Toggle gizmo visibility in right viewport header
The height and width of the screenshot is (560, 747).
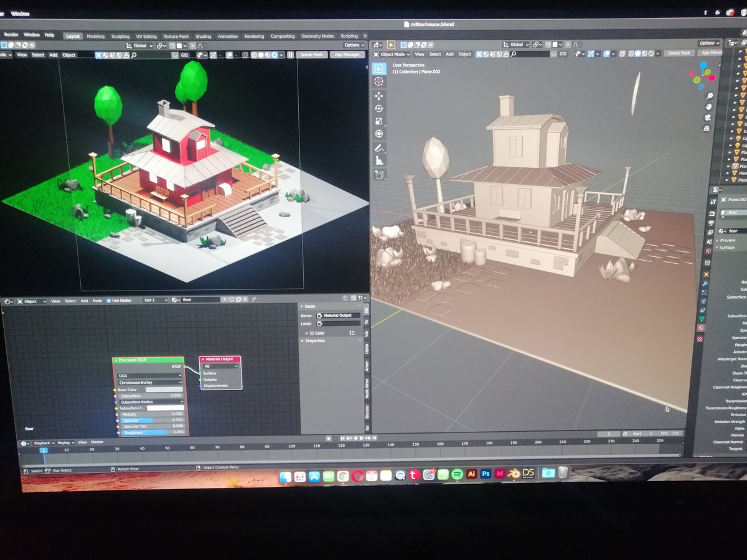590,54
